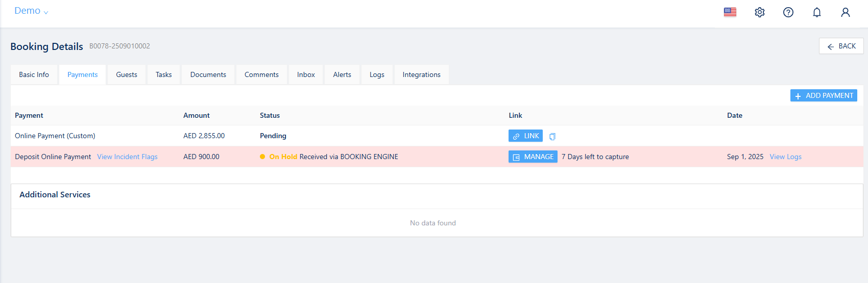Open notifications bell icon
The width and height of the screenshot is (868, 283).
click(x=817, y=12)
